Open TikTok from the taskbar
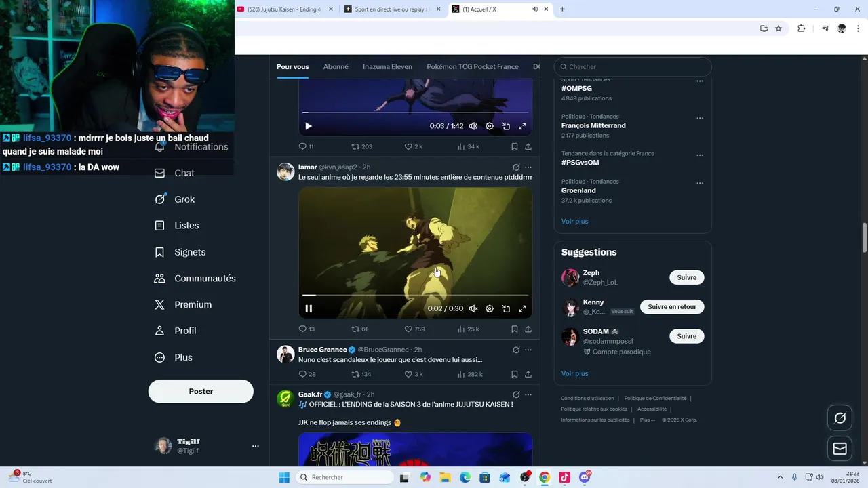 tap(564, 477)
